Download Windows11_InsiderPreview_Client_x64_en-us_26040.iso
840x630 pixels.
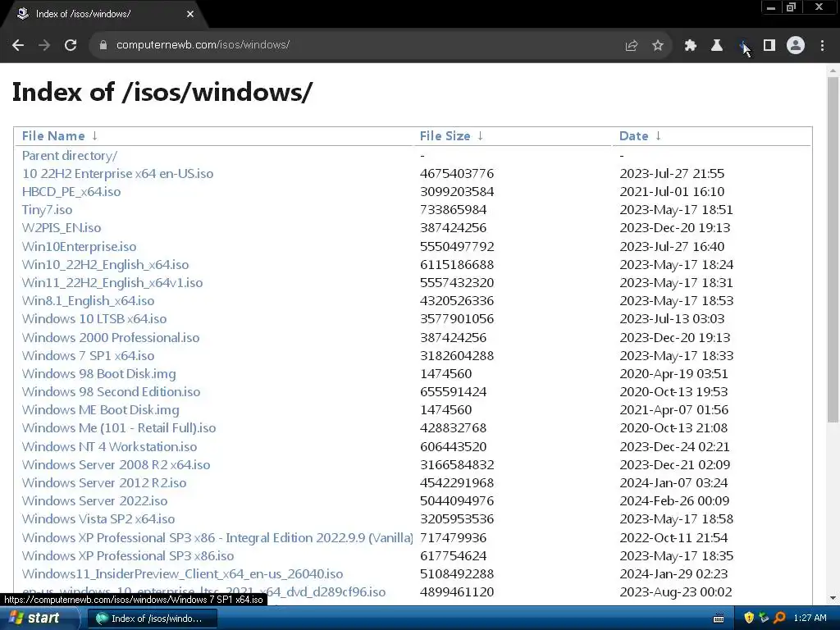point(182,574)
